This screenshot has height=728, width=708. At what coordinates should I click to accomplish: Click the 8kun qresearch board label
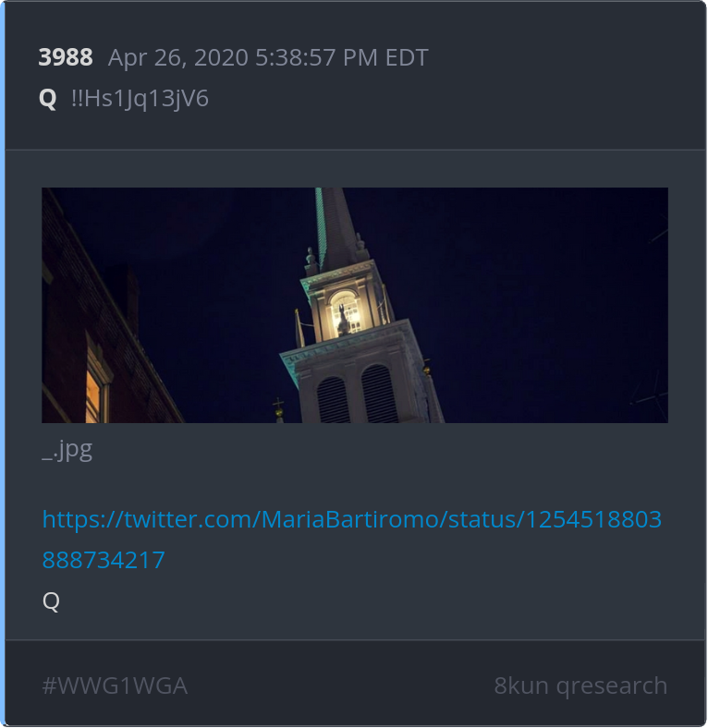(x=580, y=686)
